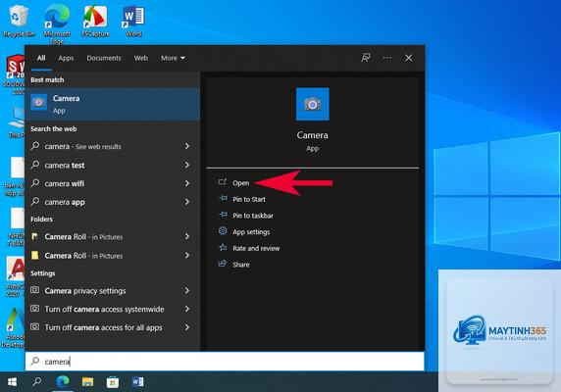561x392 pixels.
Task: Open Microsoft Store from taskbar
Action: [113, 382]
